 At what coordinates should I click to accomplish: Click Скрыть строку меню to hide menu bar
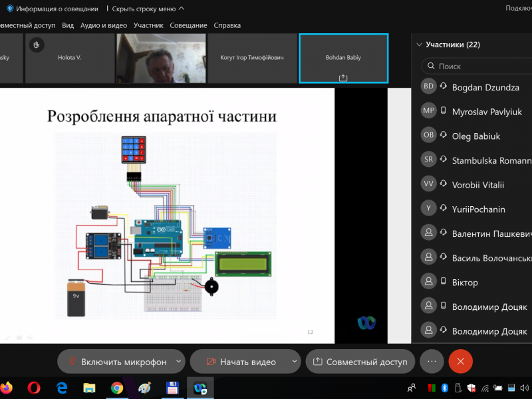148,9
